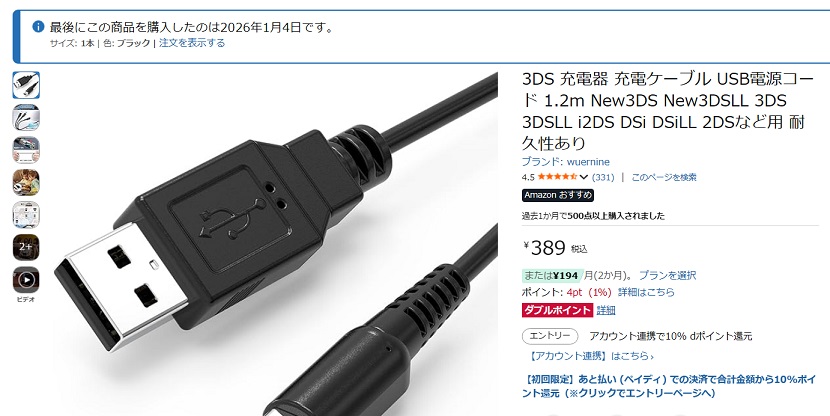Select the fourth thumbnail showing children
Viewport: 830px width, 416px height.
click(26, 183)
